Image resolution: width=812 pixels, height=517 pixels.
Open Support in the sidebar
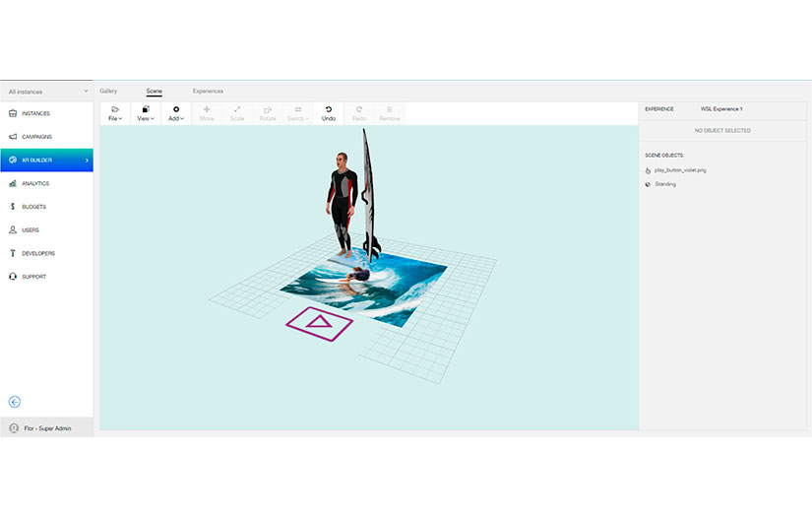tap(47, 277)
